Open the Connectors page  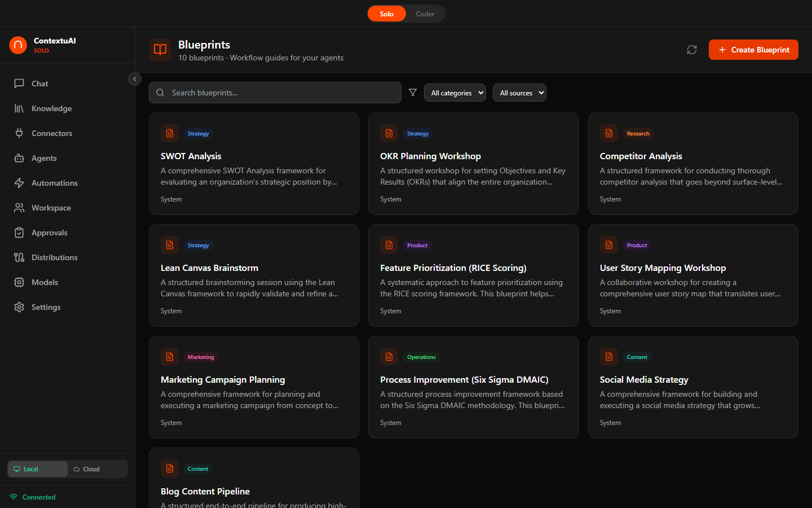[68, 133]
